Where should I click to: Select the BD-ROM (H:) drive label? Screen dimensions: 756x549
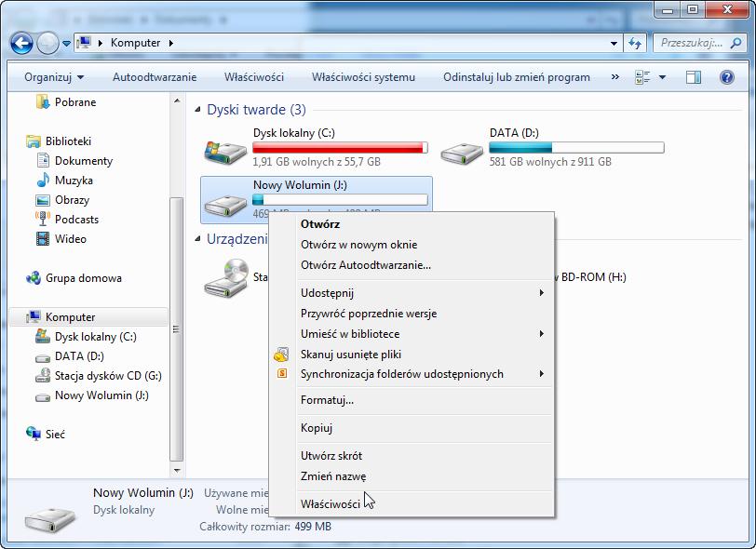(x=590, y=277)
